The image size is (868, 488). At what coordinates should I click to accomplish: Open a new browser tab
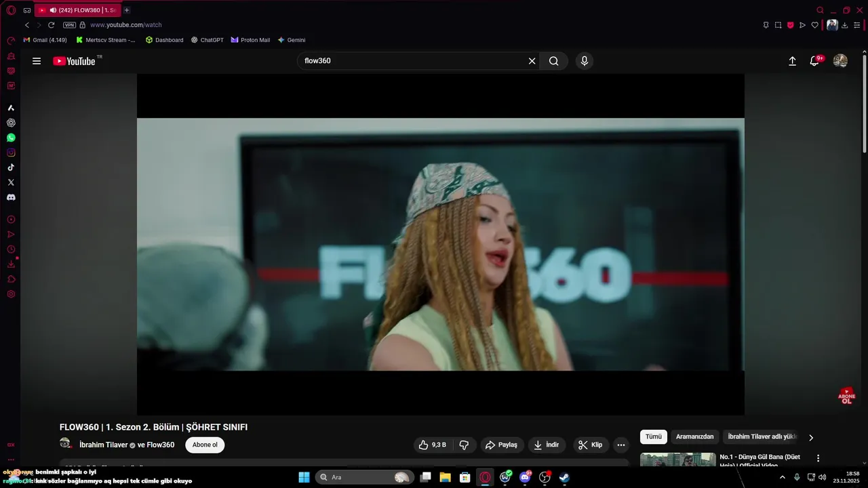[x=127, y=10]
